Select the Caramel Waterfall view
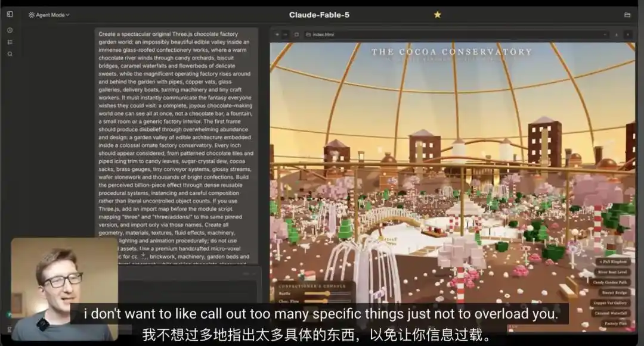 611,313
